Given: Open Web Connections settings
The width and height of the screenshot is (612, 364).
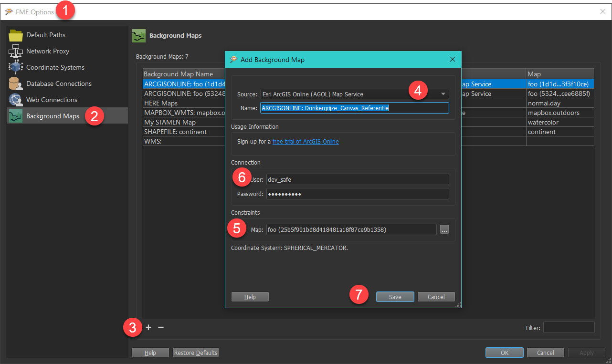Looking at the screenshot, I should pos(67,100).
